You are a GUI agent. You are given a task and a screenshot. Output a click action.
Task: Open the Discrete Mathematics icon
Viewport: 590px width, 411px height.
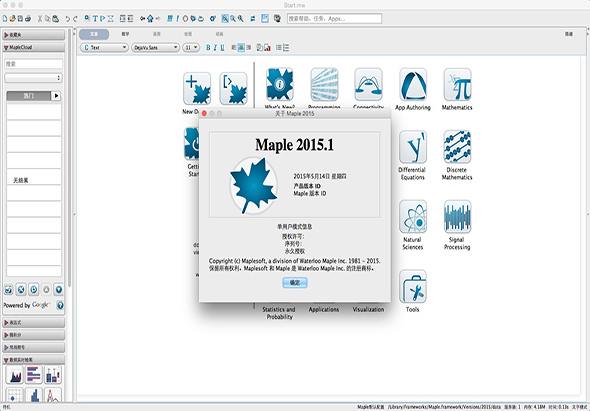pos(457,147)
